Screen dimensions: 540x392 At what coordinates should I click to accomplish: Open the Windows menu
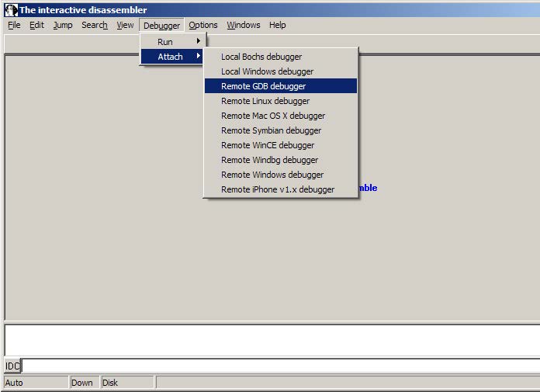[244, 25]
